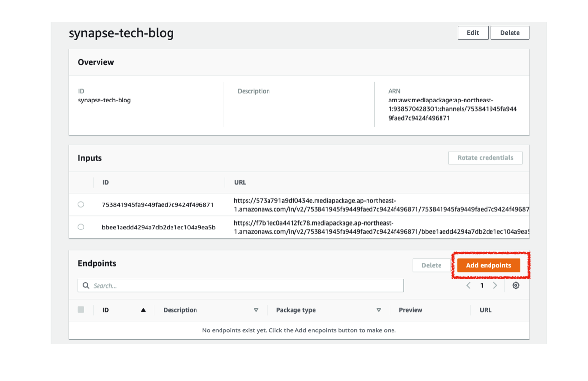Click the Edit channel button
This screenshot has width=588, height=381.
click(x=473, y=33)
